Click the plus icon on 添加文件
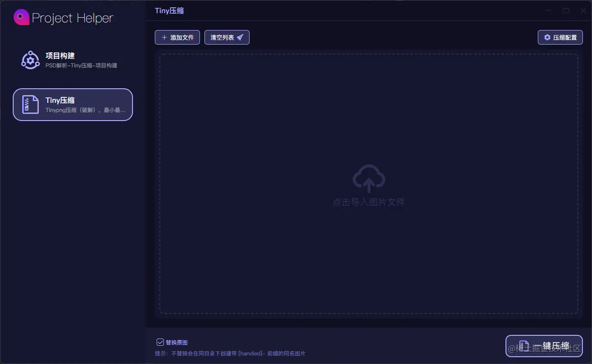592x364 pixels. [164, 37]
